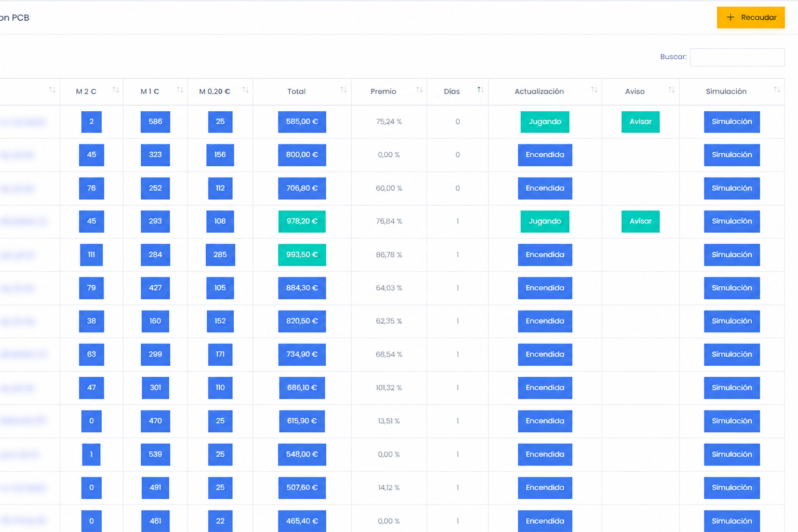Image resolution: width=798 pixels, height=532 pixels.
Task: Reverse the Días column sort arrows
Action: click(x=481, y=90)
